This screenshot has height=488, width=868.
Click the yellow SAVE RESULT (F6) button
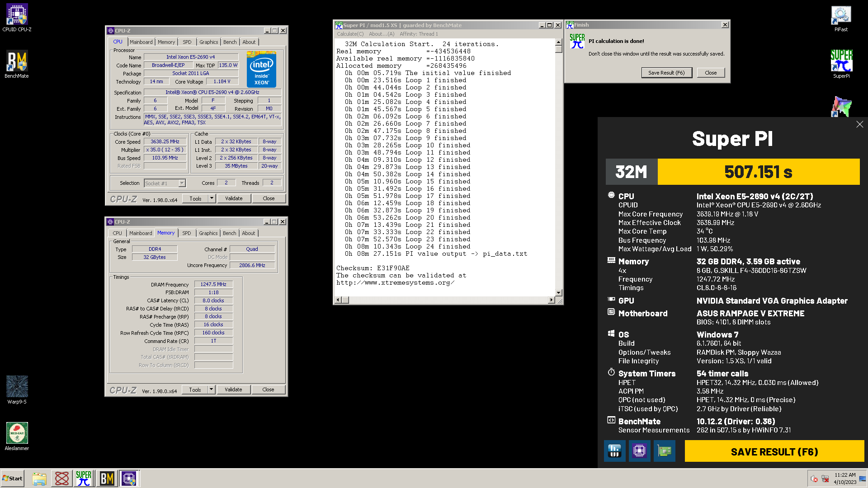[x=774, y=451]
